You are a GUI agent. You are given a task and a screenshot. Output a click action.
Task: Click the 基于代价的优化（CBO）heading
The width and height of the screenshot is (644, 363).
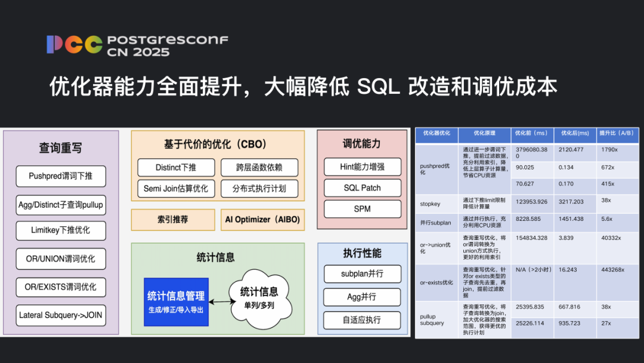[217, 144]
